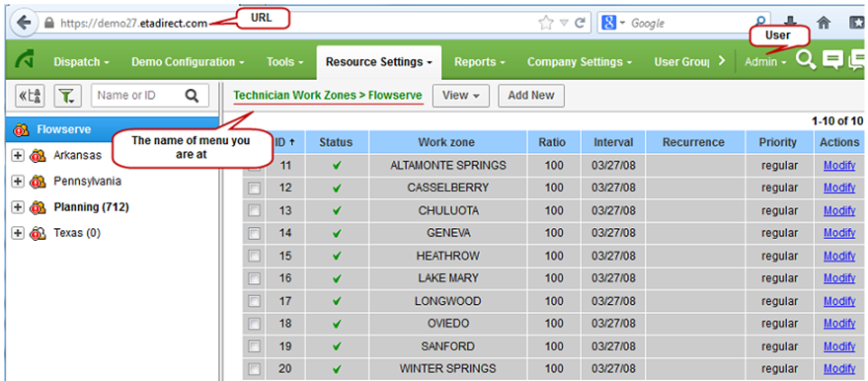
Task: Open the resource filter funnel icon
Action: [x=67, y=96]
